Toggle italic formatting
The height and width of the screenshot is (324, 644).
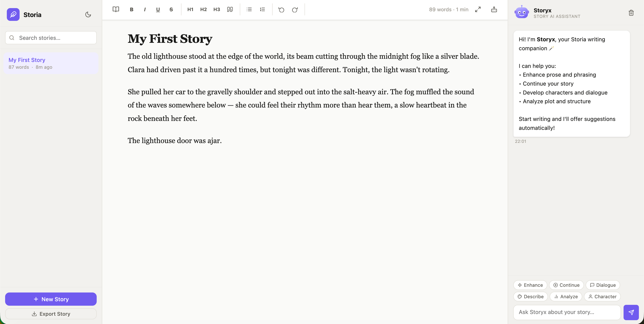click(x=145, y=10)
